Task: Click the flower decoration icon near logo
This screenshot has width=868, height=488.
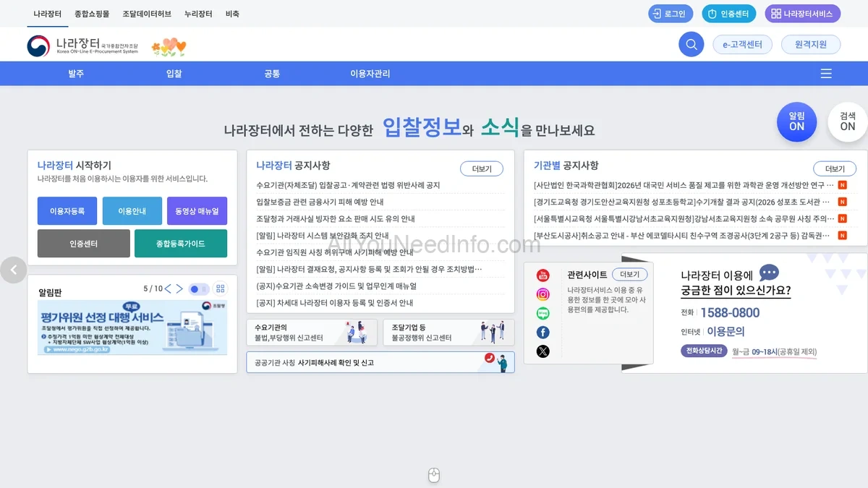Action: [x=169, y=47]
